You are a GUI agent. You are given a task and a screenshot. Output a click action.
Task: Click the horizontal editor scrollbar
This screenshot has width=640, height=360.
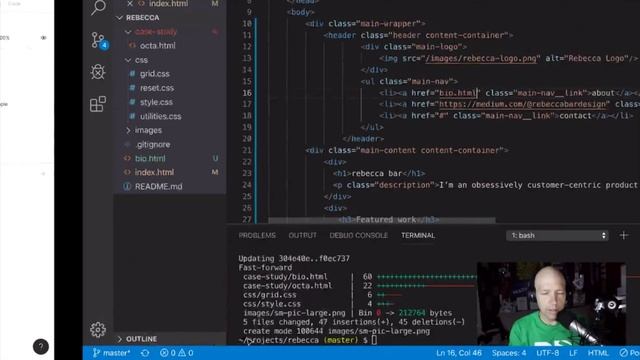pos(382,220)
